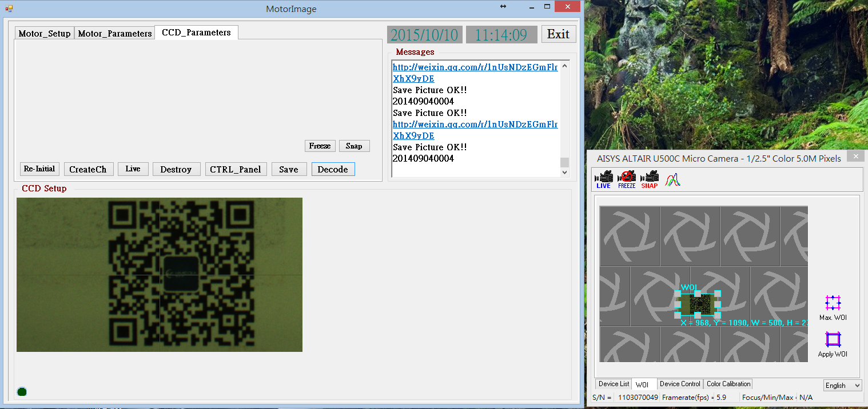Open the Color Calibration tab
The height and width of the screenshot is (409, 868).
[x=728, y=384]
